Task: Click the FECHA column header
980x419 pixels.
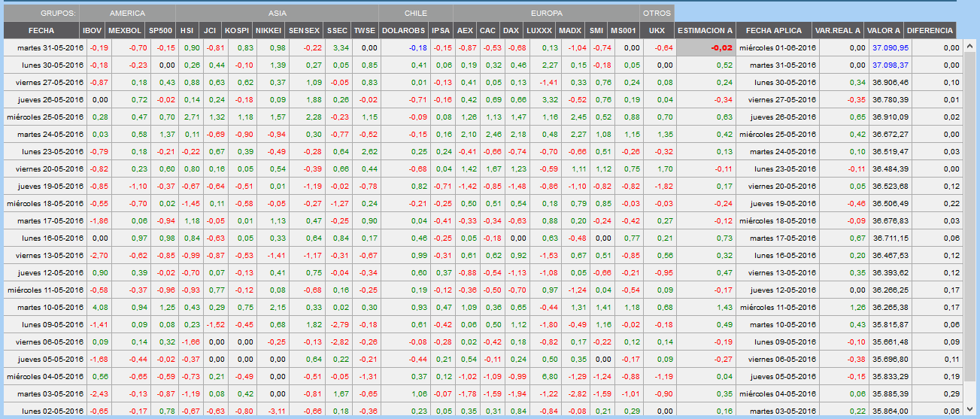Action: [x=41, y=30]
